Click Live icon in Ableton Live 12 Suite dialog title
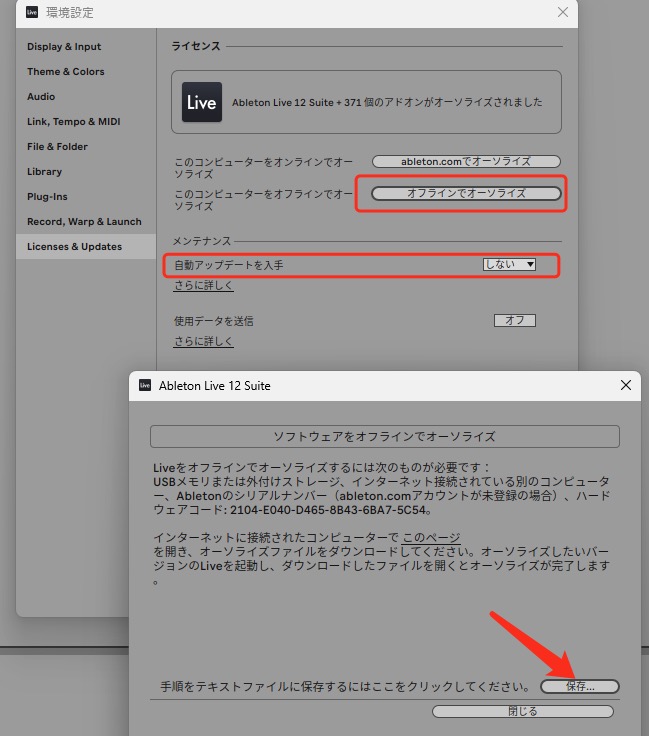This screenshot has width=649, height=736. point(145,385)
